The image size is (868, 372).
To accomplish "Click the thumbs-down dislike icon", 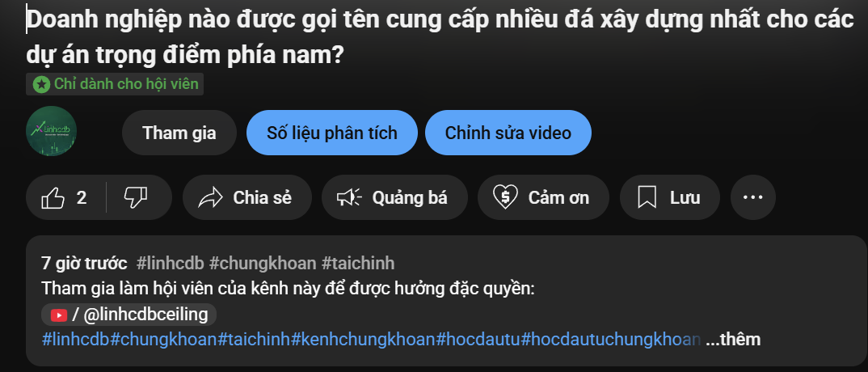I will (x=136, y=197).
